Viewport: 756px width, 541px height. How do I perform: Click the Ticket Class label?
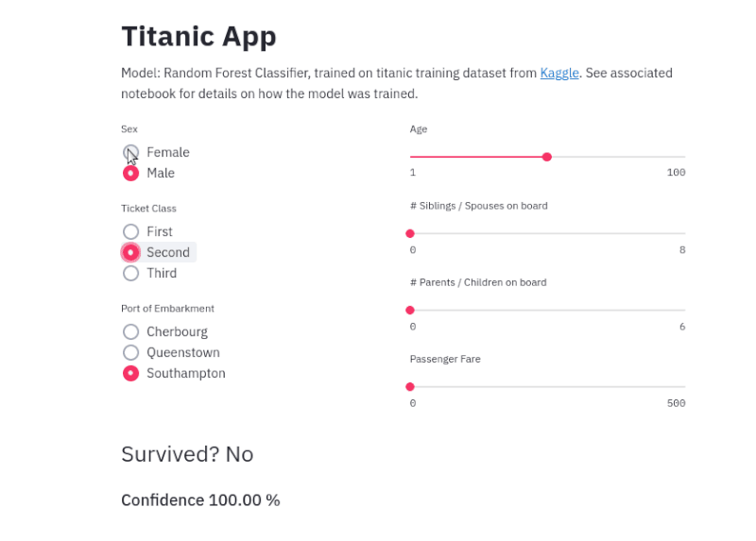(148, 209)
